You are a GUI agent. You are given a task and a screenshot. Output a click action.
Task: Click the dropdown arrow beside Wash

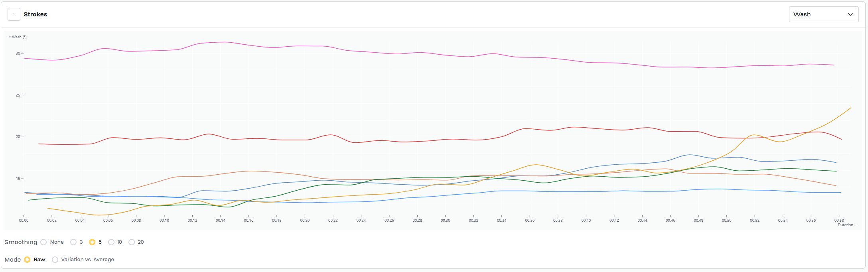tap(850, 14)
